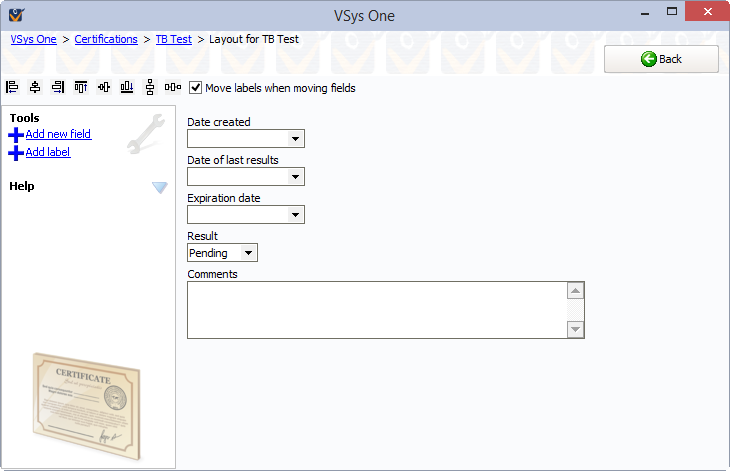This screenshot has width=730, height=471.
Task: Click the center horizontally alignment icon
Action: pos(35,88)
